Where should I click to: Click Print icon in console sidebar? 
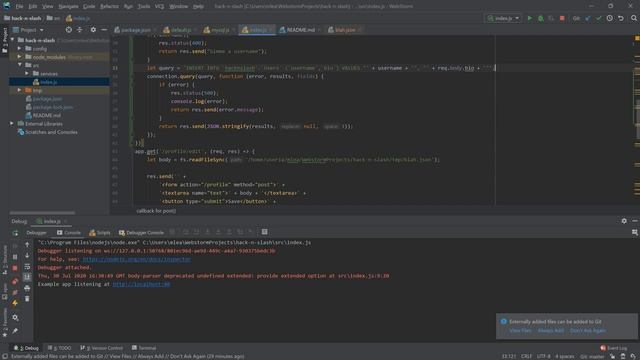tap(27, 288)
